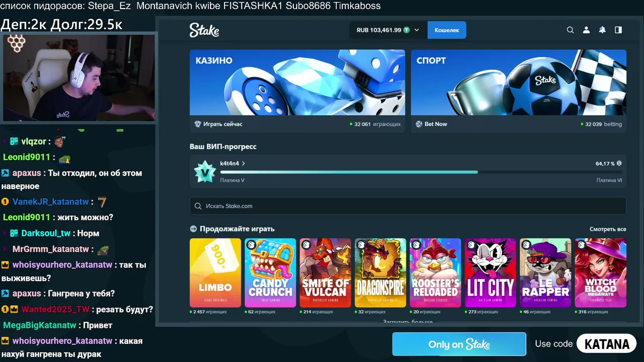
Task: Click the Stake logo in the header
Action: [x=204, y=30]
